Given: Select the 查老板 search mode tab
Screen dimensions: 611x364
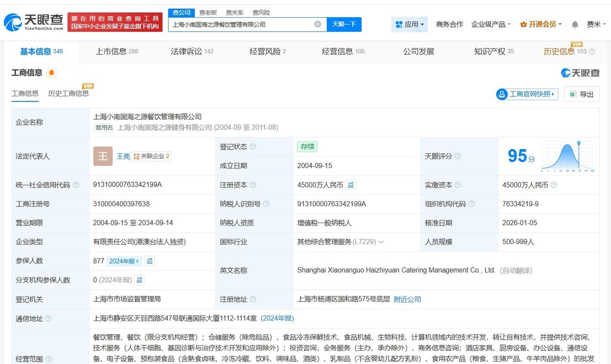Looking at the screenshot, I should [208, 12].
